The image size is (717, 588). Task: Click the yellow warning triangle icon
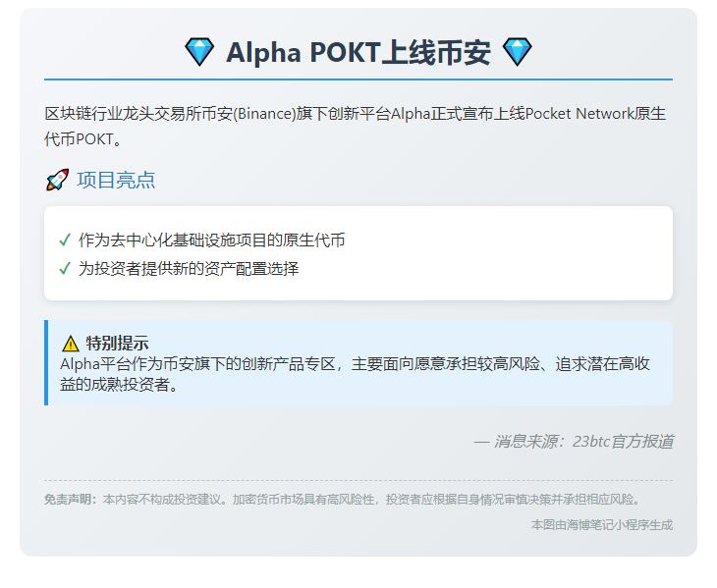coord(70,344)
